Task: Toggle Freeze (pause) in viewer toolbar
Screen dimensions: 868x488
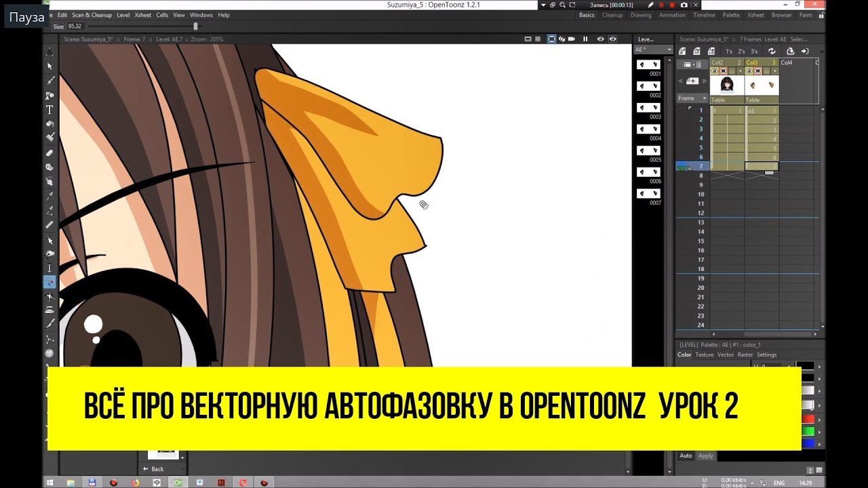Action: click(x=585, y=39)
